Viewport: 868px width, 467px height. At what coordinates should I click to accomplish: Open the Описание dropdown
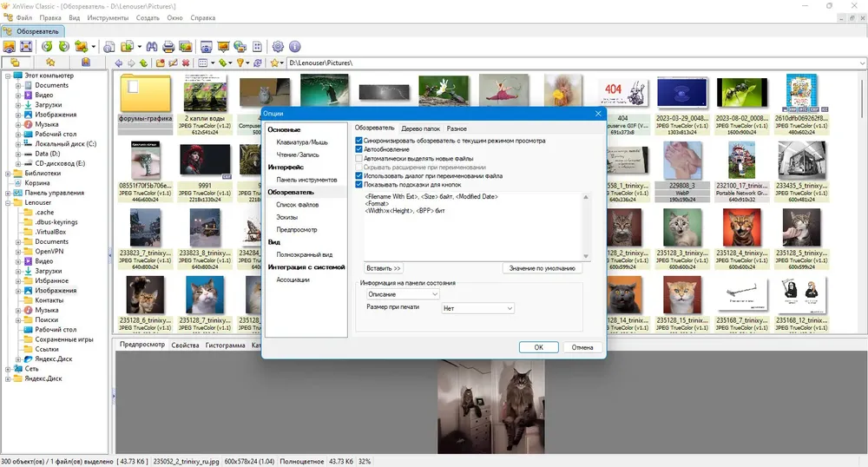[x=403, y=294]
